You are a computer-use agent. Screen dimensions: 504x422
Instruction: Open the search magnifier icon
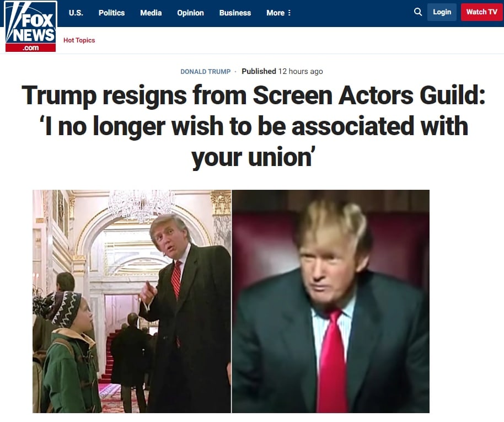(x=417, y=12)
